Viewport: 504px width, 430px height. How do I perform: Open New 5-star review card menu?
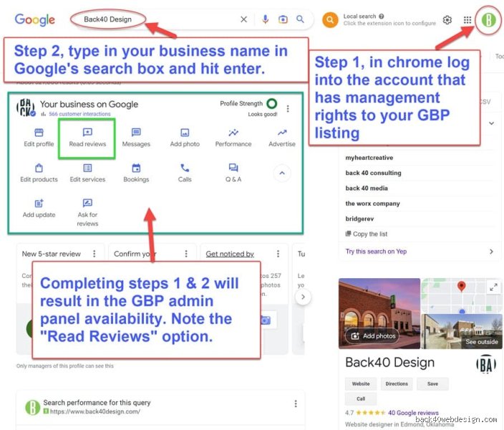coord(94,254)
